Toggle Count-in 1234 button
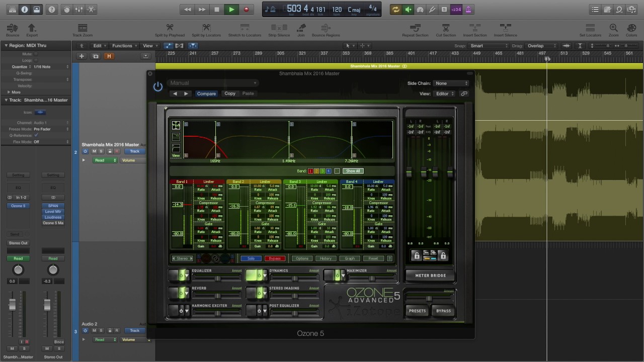 pyautogui.click(x=456, y=10)
